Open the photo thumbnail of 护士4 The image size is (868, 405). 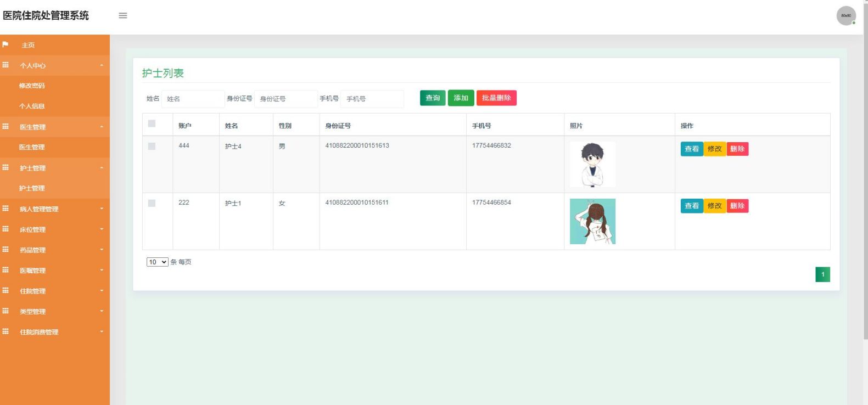pos(592,164)
